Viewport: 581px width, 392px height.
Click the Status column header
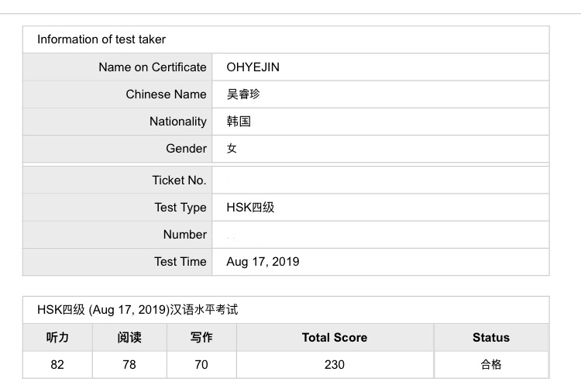[491, 337]
